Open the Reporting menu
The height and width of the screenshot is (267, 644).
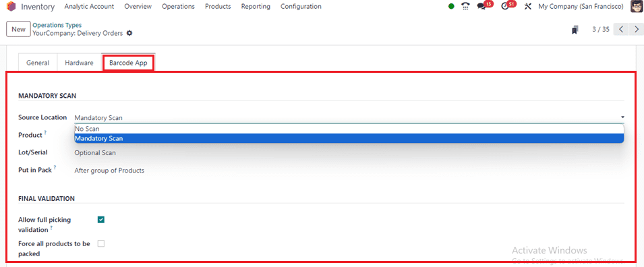(256, 7)
